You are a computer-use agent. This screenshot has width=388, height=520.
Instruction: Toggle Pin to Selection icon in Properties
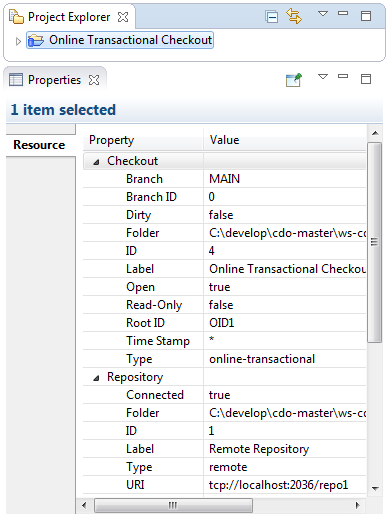tap(294, 80)
